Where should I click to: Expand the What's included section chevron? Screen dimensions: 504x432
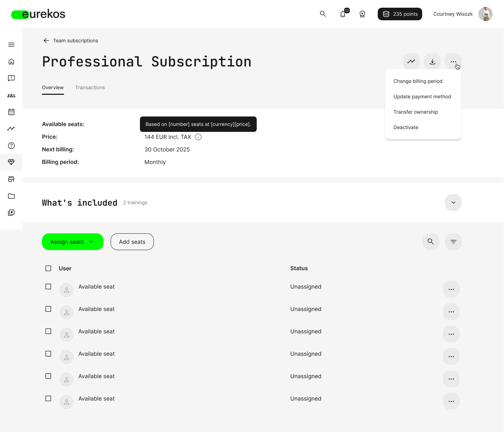point(453,203)
